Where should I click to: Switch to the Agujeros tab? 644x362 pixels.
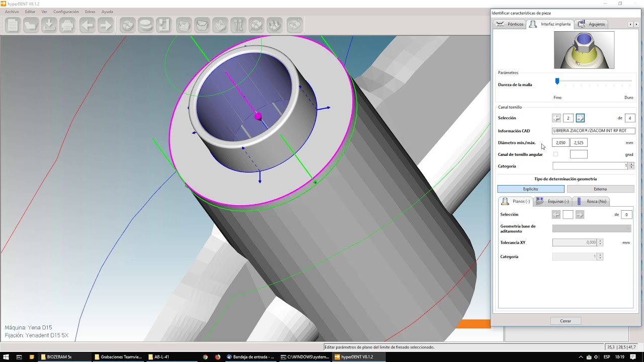pyautogui.click(x=592, y=24)
